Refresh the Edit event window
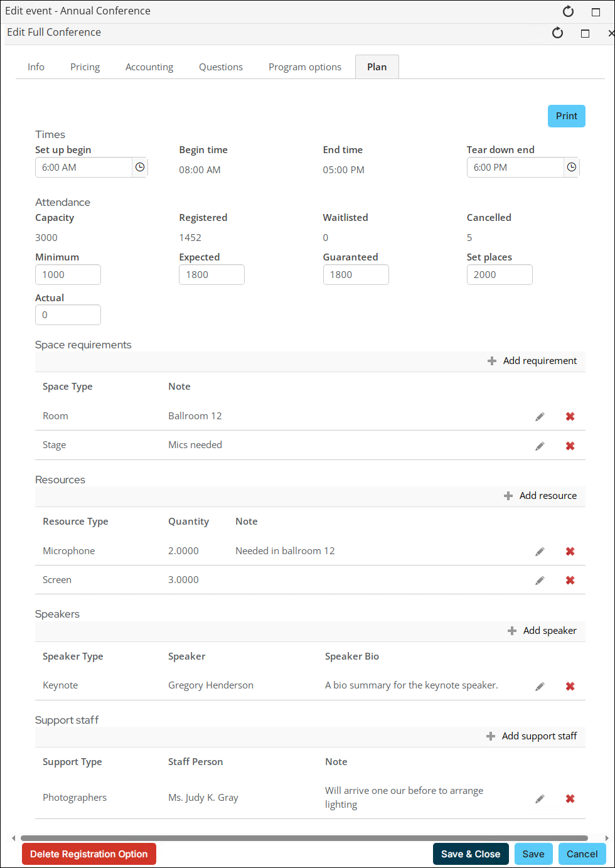Viewport: 615px width, 868px height. tap(568, 11)
